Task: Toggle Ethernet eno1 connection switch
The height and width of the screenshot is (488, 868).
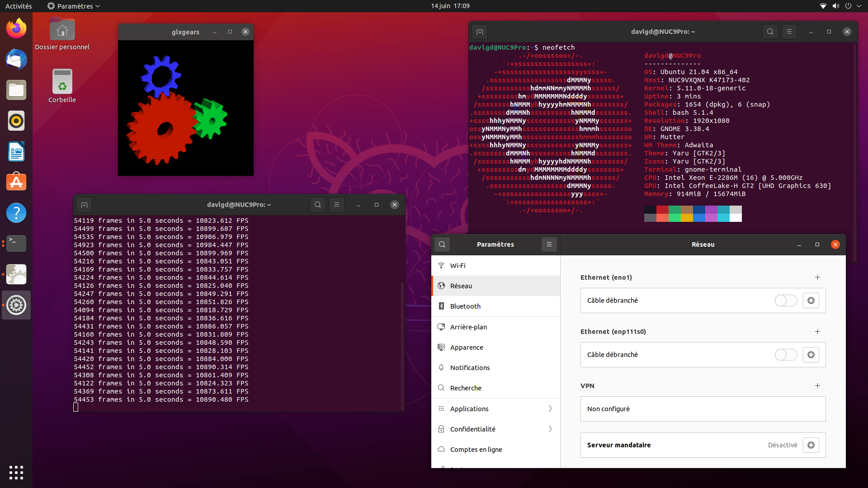Action: pyautogui.click(x=786, y=300)
